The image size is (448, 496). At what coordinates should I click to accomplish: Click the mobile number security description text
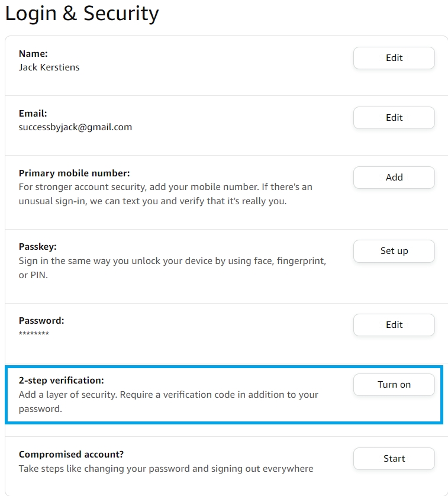tap(166, 194)
